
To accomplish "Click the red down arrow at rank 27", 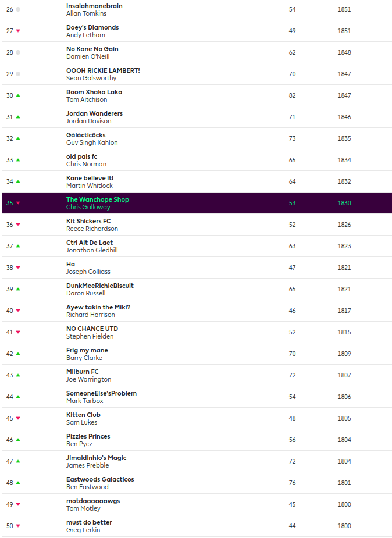I will tap(18, 31).
